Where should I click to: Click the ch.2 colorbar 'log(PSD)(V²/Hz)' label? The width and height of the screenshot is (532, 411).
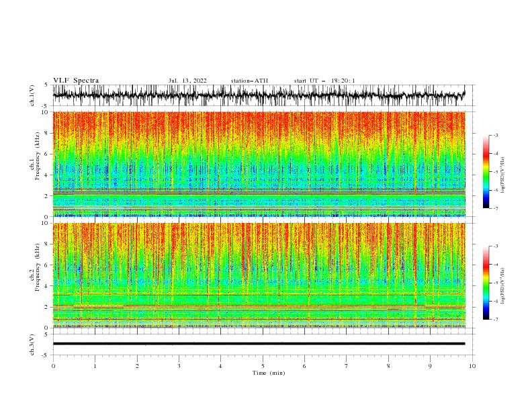[x=502, y=285]
